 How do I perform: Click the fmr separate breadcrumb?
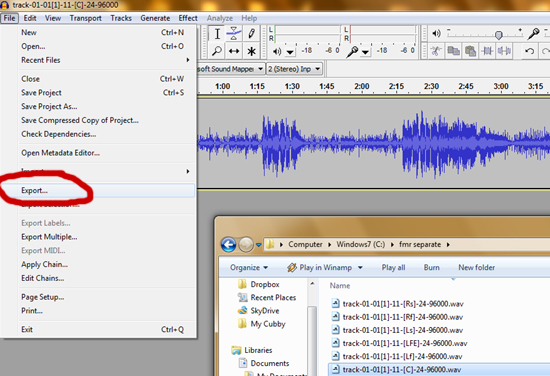coord(420,244)
